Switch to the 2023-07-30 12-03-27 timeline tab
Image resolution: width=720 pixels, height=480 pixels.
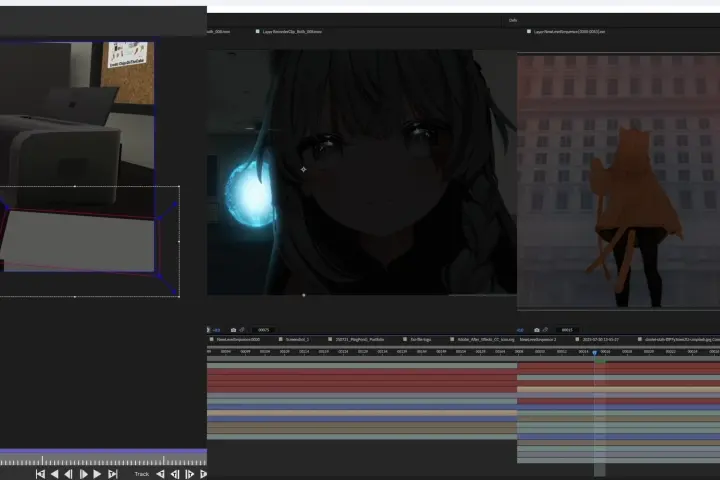(601, 339)
